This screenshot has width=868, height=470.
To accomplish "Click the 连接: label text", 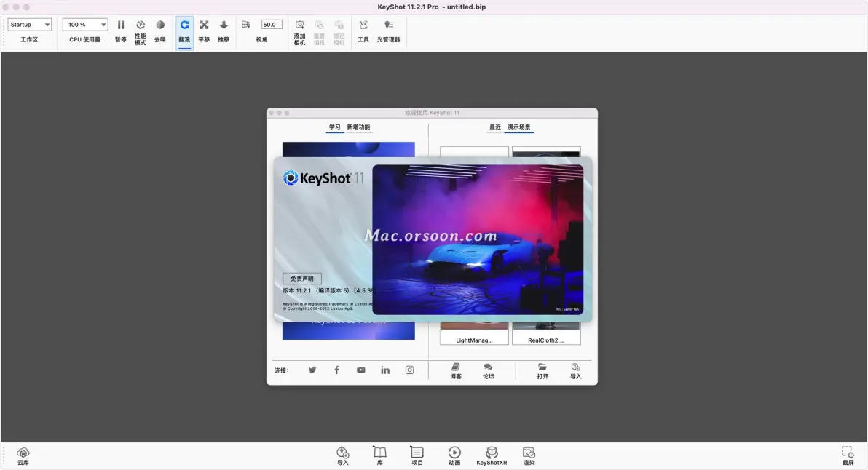I will pos(282,370).
